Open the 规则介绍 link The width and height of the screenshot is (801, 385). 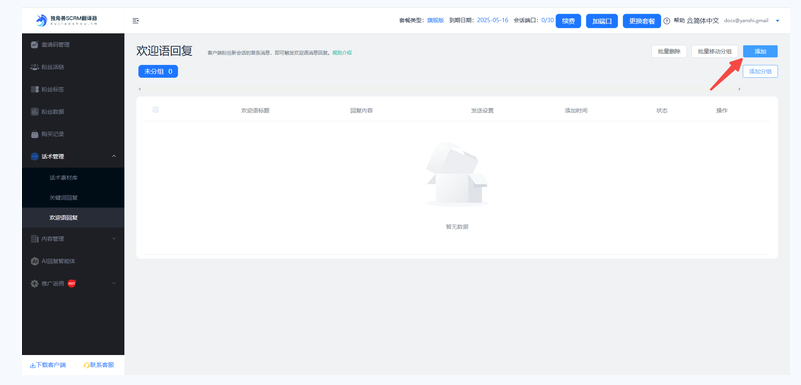[x=342, y=53]
